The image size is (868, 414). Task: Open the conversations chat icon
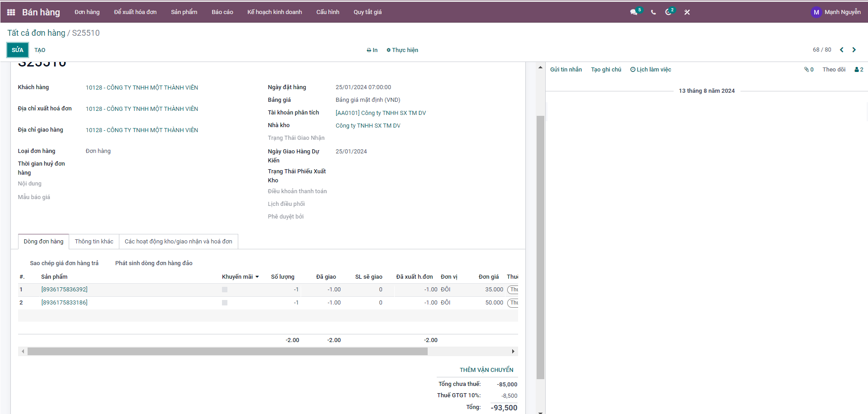pyautogui.click(x=634, y=12)
